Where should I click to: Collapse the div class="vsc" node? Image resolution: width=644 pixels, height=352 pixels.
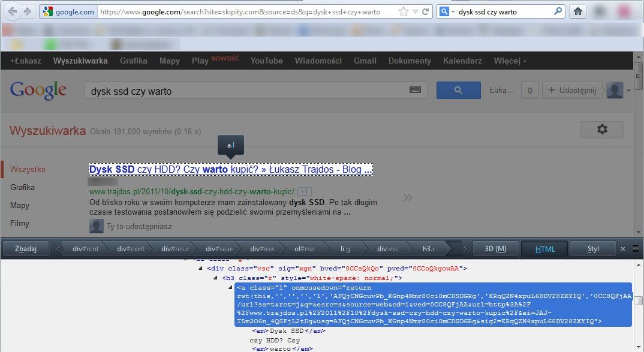200,268
